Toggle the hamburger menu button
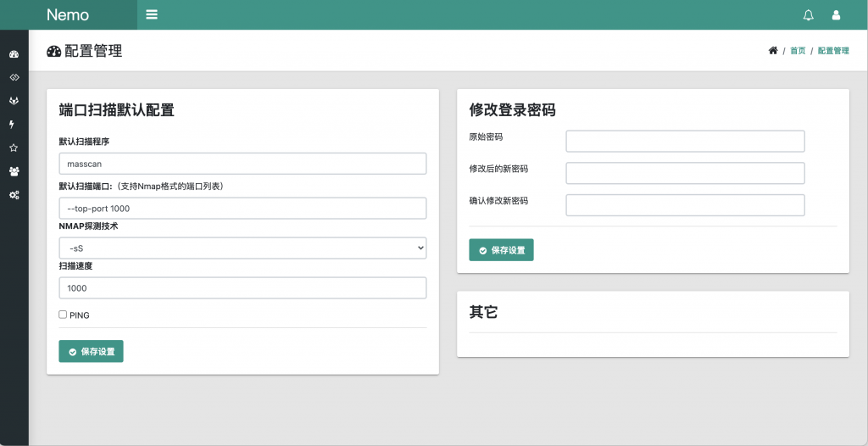This screenshot has width=868, height=446. coord(152,14)
